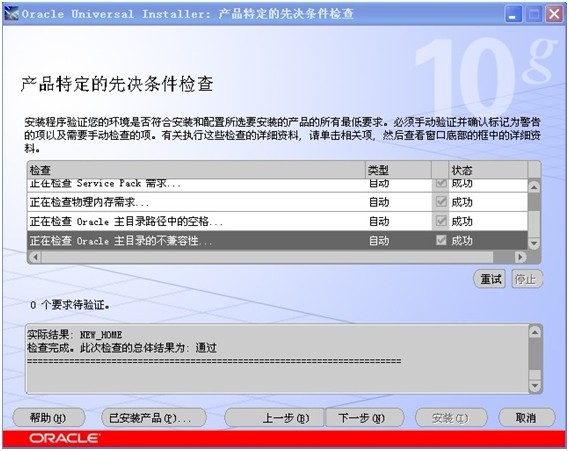Select row 正在检查物理内存需求

[x=277, y=202]
